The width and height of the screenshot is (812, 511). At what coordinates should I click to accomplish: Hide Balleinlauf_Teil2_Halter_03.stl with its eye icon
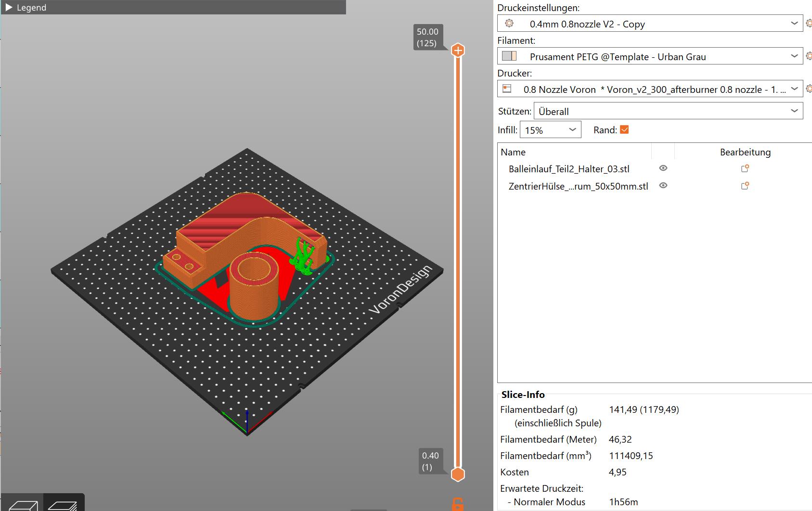point(663,168)
